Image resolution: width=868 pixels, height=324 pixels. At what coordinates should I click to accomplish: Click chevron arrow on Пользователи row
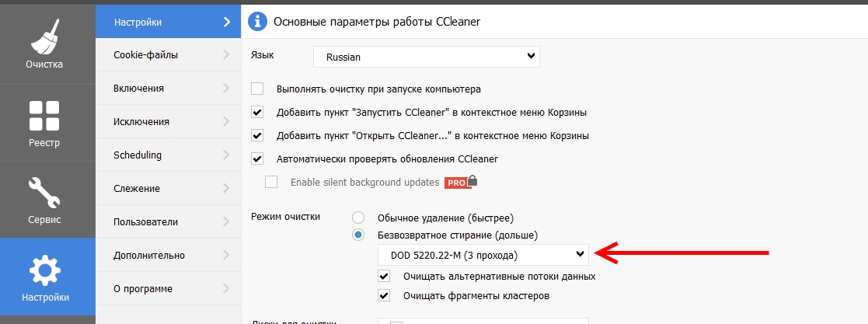point(226,221)
